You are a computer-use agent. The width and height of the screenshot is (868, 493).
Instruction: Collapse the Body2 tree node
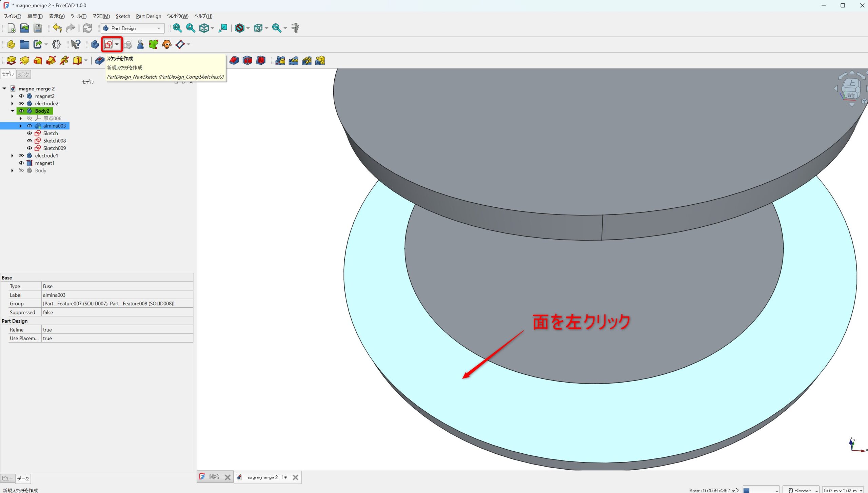point(13,111)
